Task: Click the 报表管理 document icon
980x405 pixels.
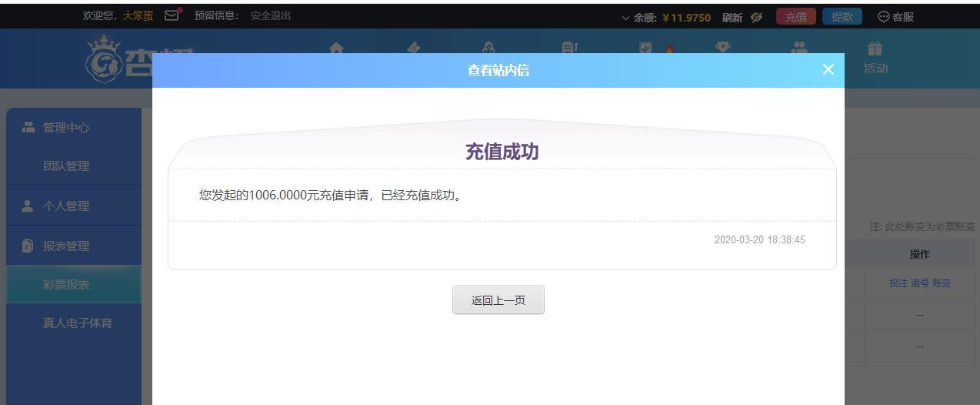Action: point(28,246)
